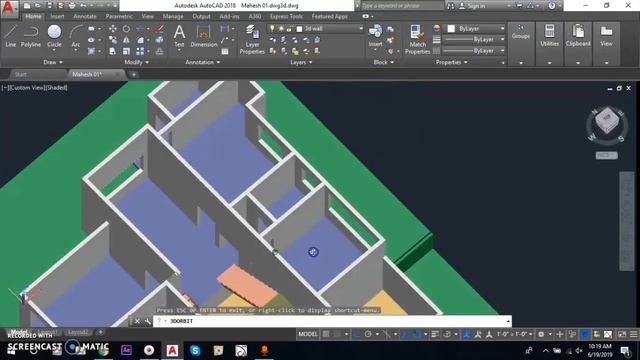This screenshot has width=640, height=360.
Task: Switch to the Parametric ribbon tab
Action: [119, 16]
